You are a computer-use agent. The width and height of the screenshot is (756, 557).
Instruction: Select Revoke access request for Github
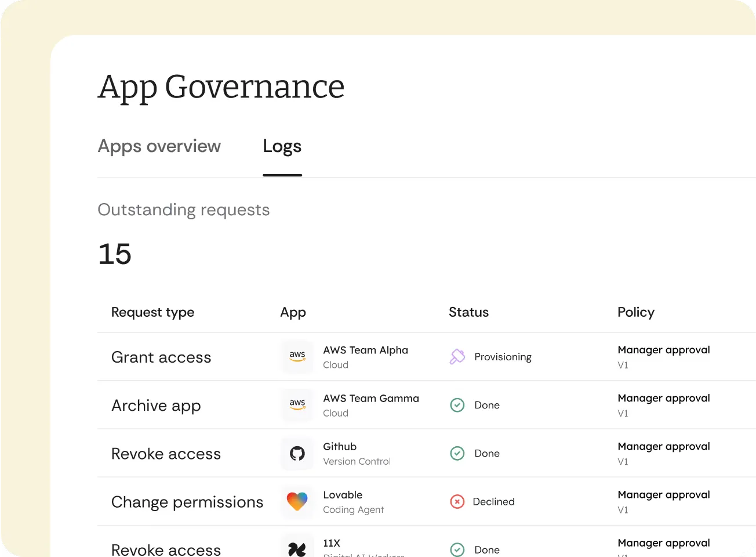166,454
